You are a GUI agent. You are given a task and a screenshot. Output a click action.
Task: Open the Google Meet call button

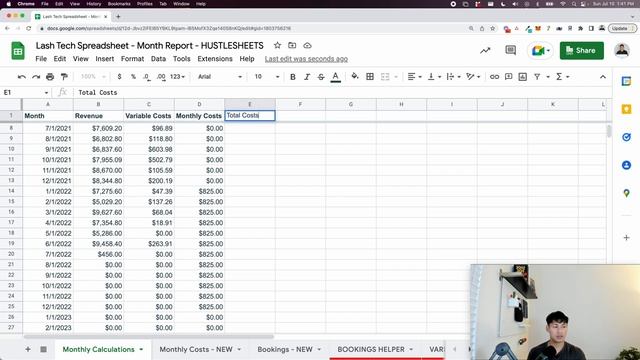point(540,51)
